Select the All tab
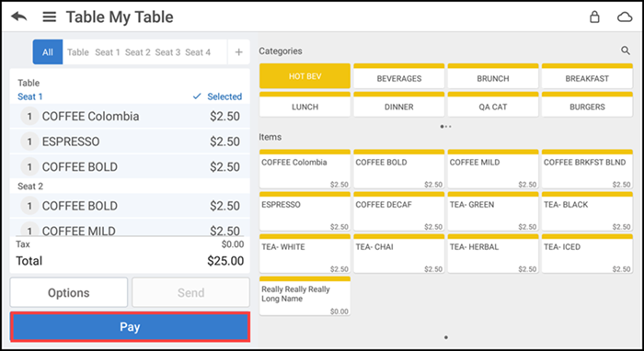Image resolution: width=644 pixels, height=351 pixels. tap(48, 52)
